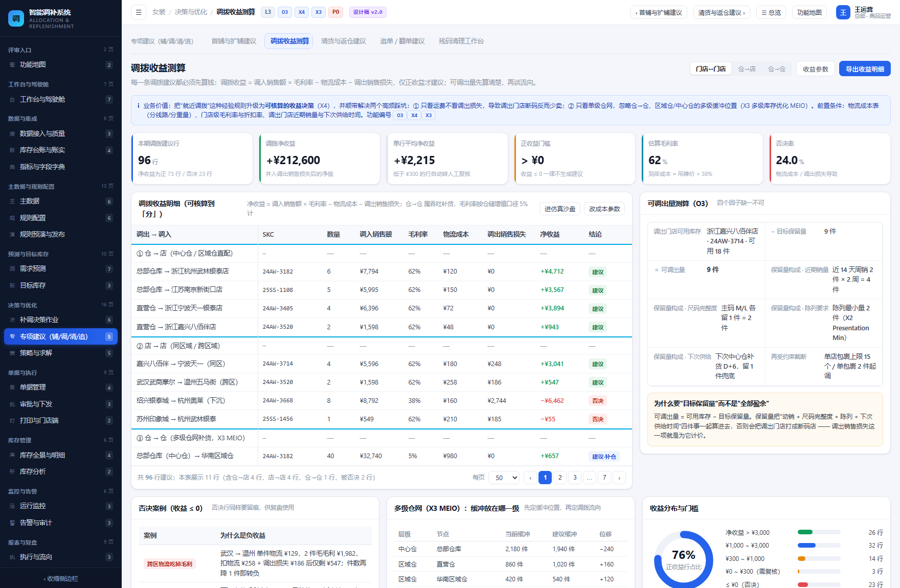Open 主数据 sidebar item

pyautogui.click(x=61, y=201)
